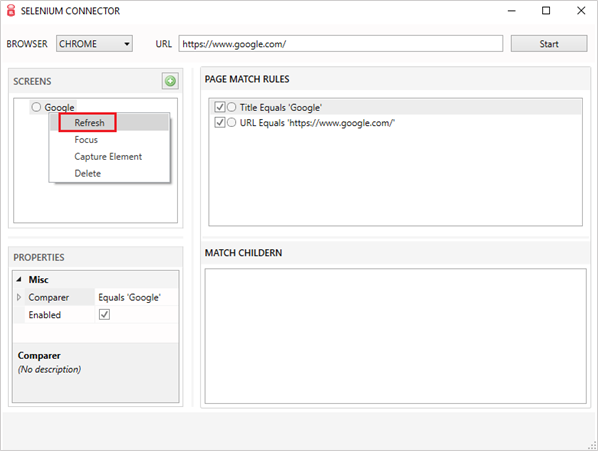Viewport: 598px width, 451px height.
Task: Choose Capture Element from the context menu
Action: pos(108,157)
